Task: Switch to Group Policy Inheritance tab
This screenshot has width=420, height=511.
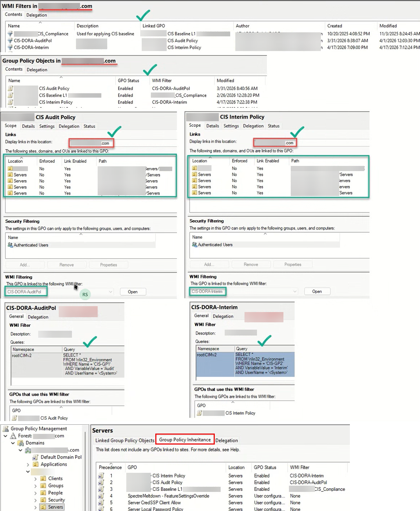Action: [x=185, y=439]
